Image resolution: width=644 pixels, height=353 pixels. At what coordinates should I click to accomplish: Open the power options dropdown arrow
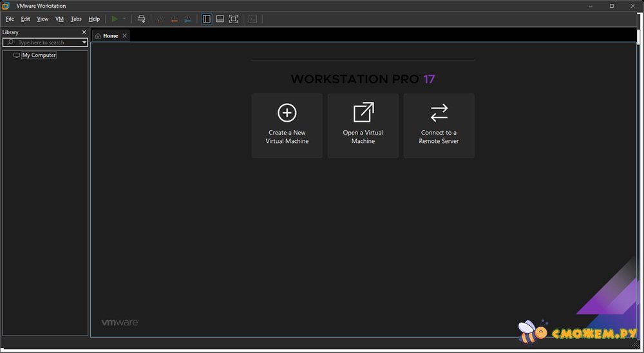[124, 19]
